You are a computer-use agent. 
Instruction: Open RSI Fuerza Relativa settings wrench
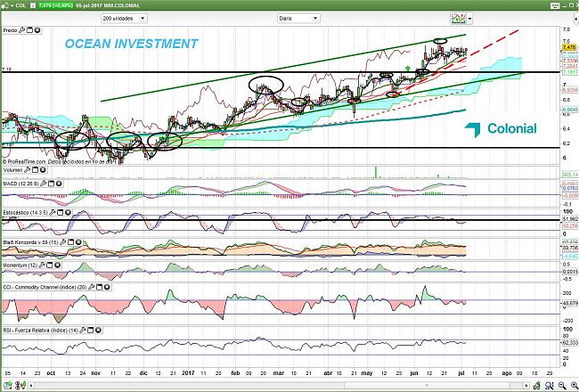82,331
